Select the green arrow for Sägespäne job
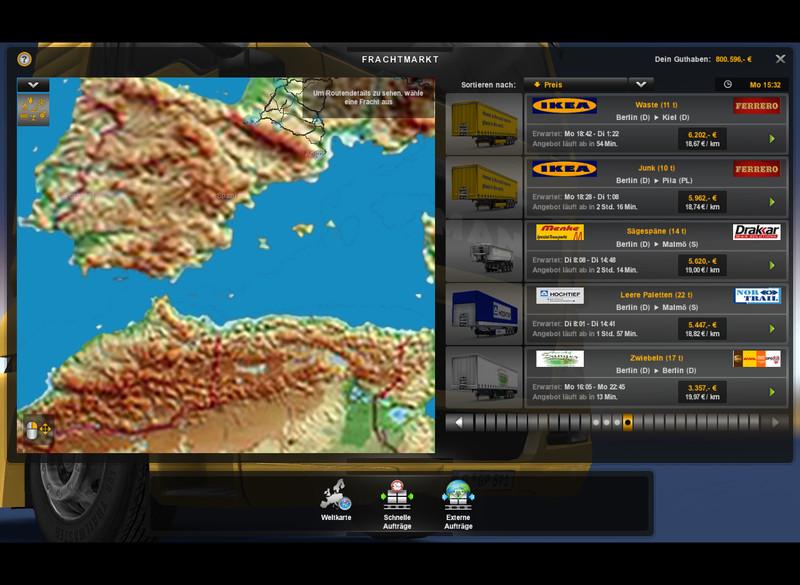 point(772,266)
